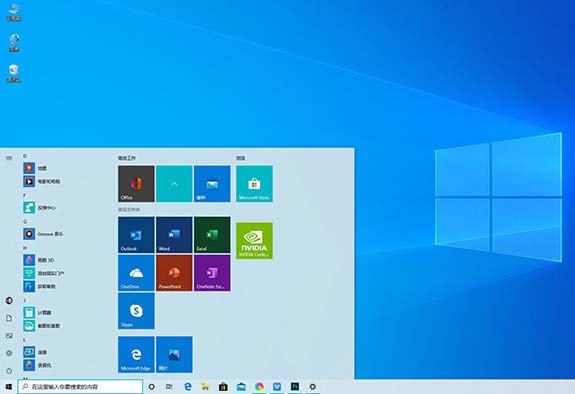Image resolution: width=575 pixels, height=394 pixels.
Task: Select This PC desktop icon
Action: [x=14, y=12]
